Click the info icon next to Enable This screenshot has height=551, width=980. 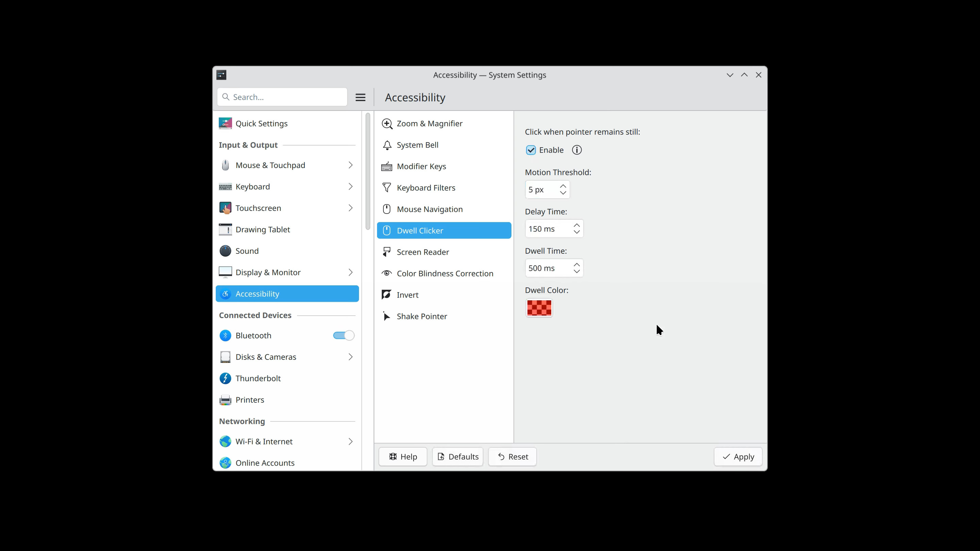pos(577,150)
